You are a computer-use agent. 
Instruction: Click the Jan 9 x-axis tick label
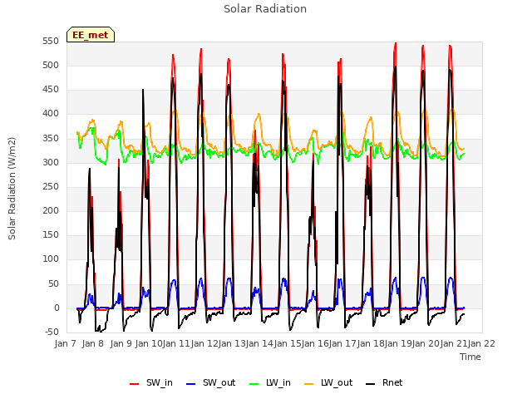[x=121, y=343]
